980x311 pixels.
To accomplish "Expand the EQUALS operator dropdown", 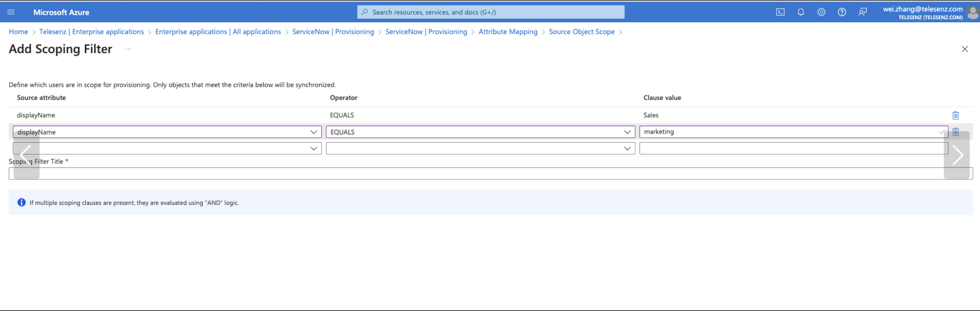I will click(480, 132).
